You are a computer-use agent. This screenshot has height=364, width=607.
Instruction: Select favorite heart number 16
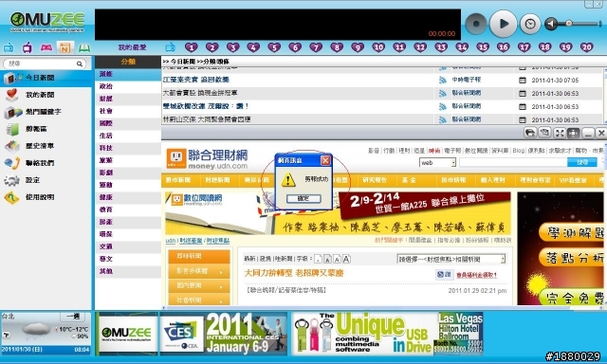(504, 47)
